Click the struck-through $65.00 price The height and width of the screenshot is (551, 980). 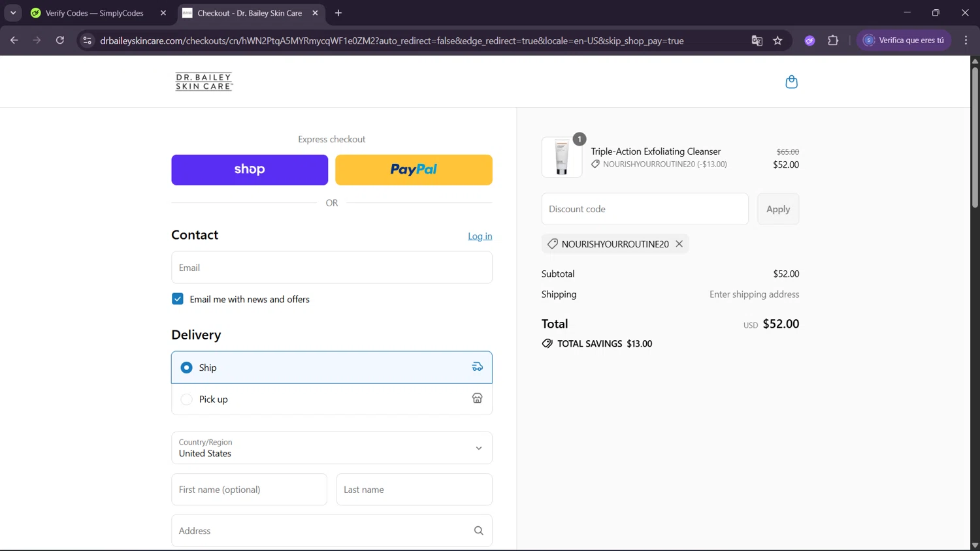[x=788, y=151]
